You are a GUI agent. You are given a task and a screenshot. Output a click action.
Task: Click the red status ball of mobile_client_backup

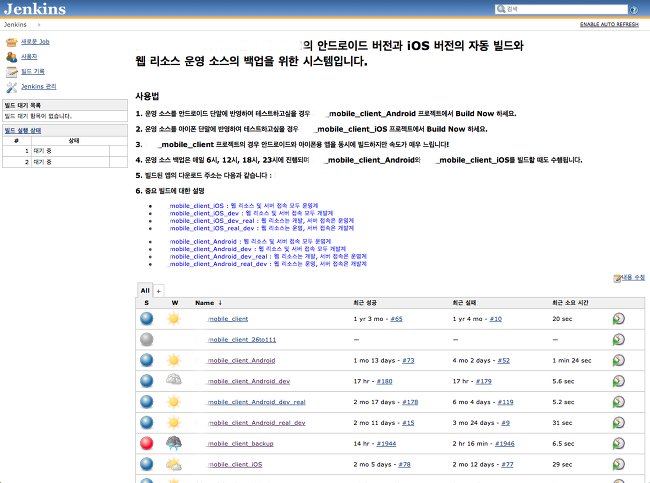point(146,443)
